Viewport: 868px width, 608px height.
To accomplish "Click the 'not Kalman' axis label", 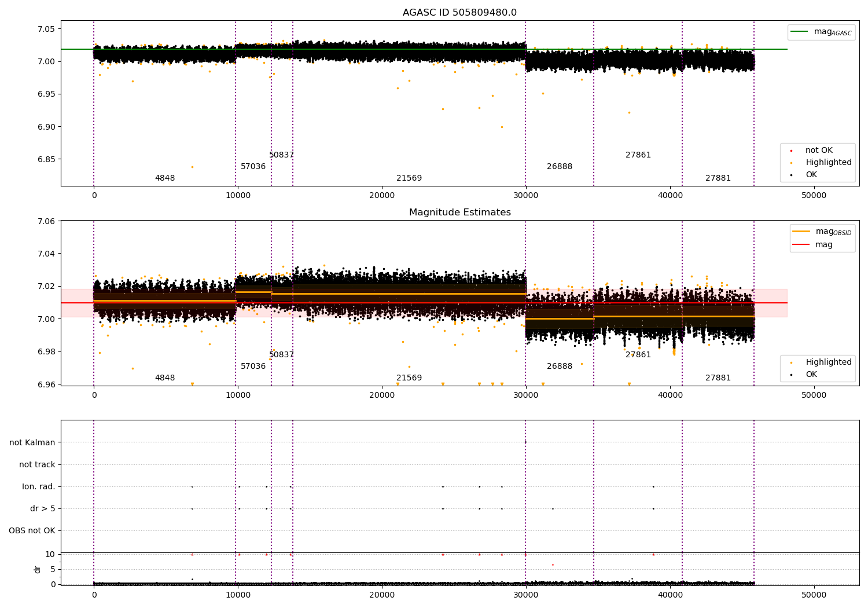I will click(32, 443).
